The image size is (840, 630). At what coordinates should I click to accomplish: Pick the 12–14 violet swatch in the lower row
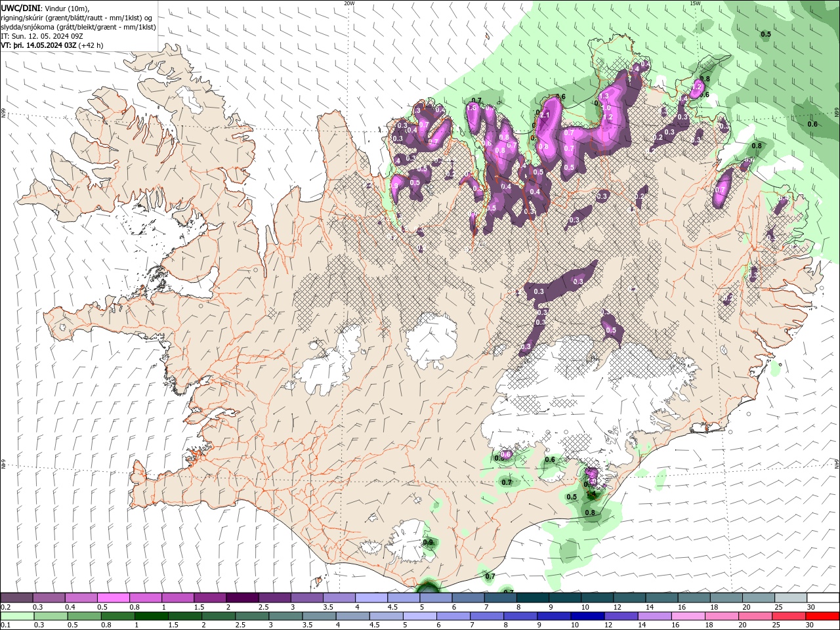(620, 616)
